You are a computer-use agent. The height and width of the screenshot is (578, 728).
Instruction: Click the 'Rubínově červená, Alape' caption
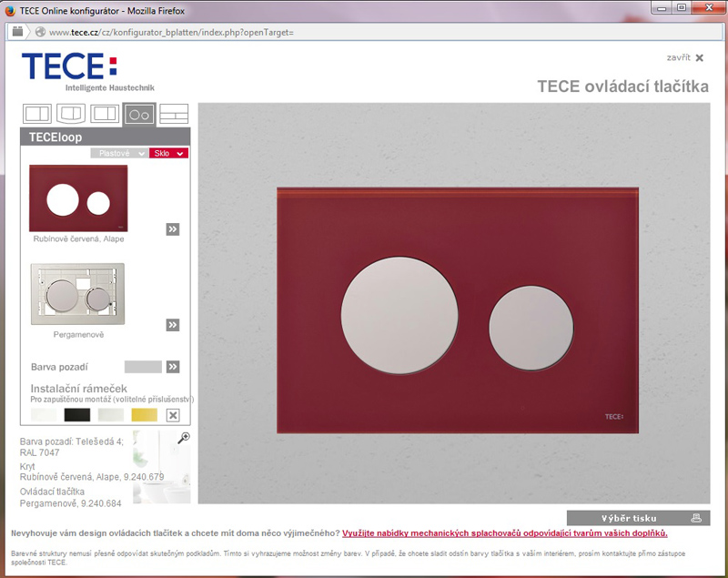click(78, 239)
